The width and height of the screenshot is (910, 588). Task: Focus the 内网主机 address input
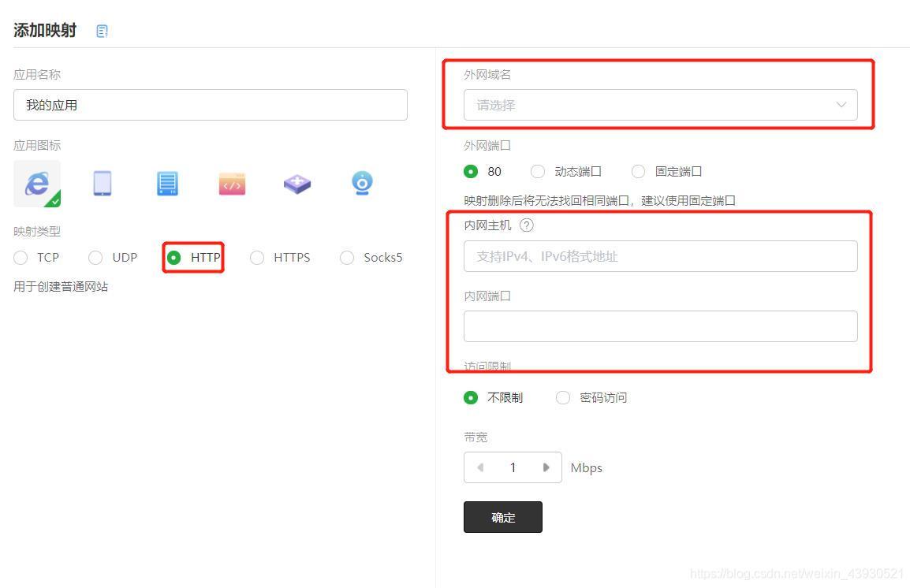coord(661,256)
